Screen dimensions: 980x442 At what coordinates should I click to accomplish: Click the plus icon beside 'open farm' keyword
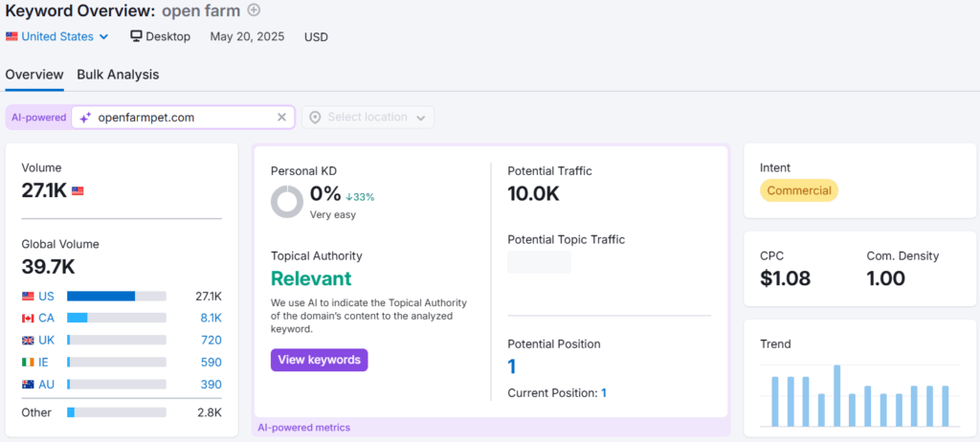253,10
